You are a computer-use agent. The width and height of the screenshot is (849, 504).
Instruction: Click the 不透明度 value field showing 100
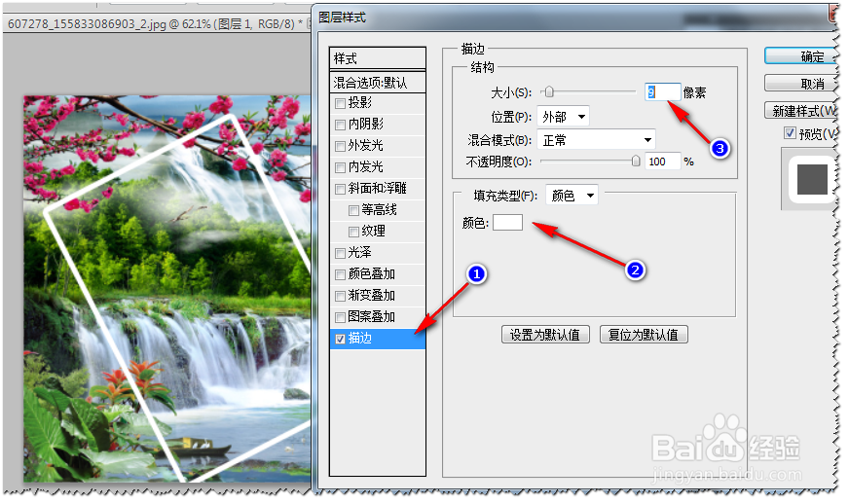tap(663, 162)
